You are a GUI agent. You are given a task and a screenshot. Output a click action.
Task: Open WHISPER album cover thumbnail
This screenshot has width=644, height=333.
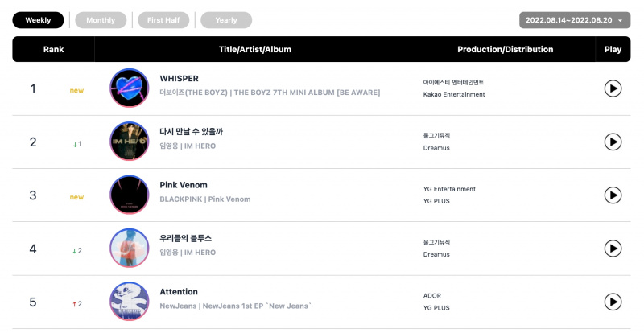coord(130,88)
